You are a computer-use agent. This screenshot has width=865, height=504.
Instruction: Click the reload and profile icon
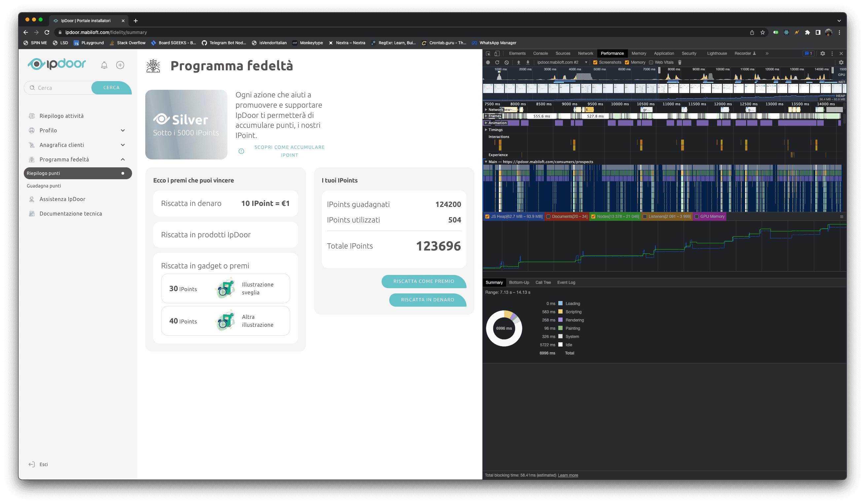pos(497,62)
